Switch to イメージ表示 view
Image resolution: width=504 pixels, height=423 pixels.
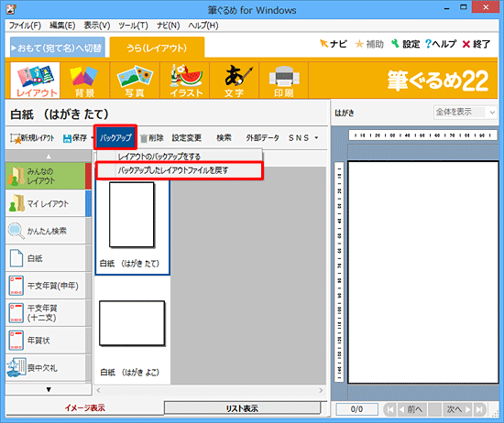[x=85, y=408]
